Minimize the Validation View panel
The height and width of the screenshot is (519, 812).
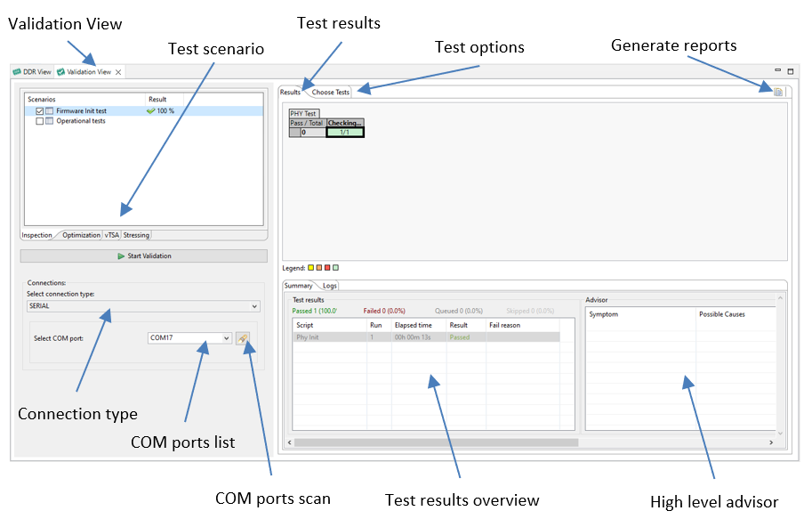777,70
